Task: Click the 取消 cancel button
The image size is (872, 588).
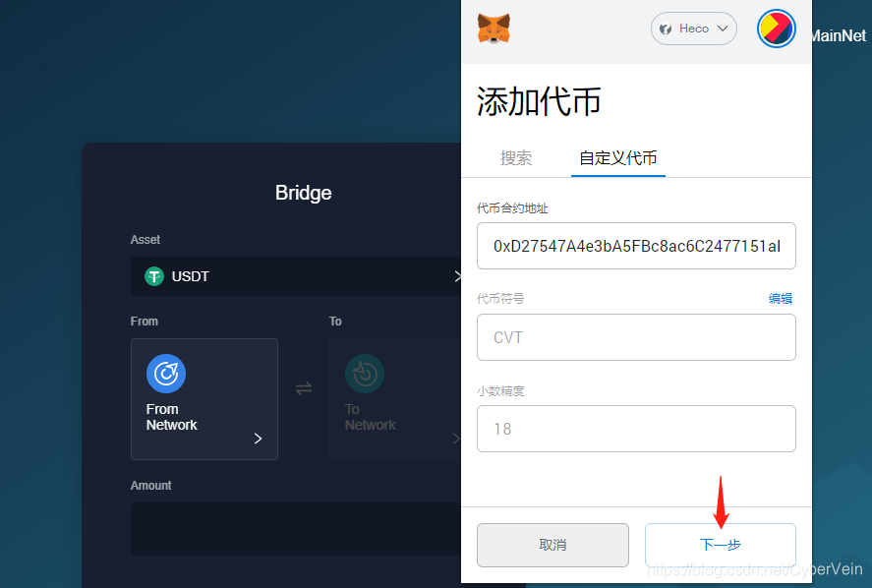Action: pyautogui.click(x=552, y=545)
